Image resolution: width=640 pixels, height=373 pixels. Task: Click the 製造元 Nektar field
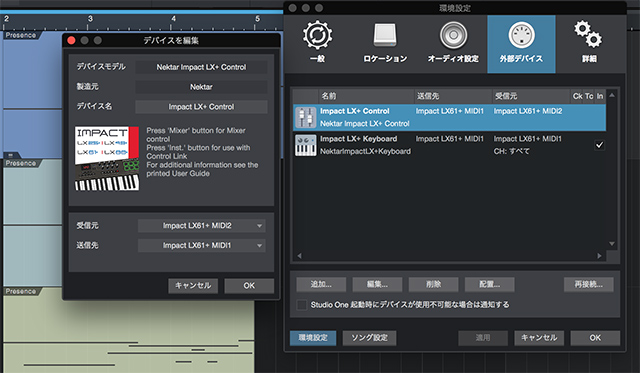pos(201,87)
